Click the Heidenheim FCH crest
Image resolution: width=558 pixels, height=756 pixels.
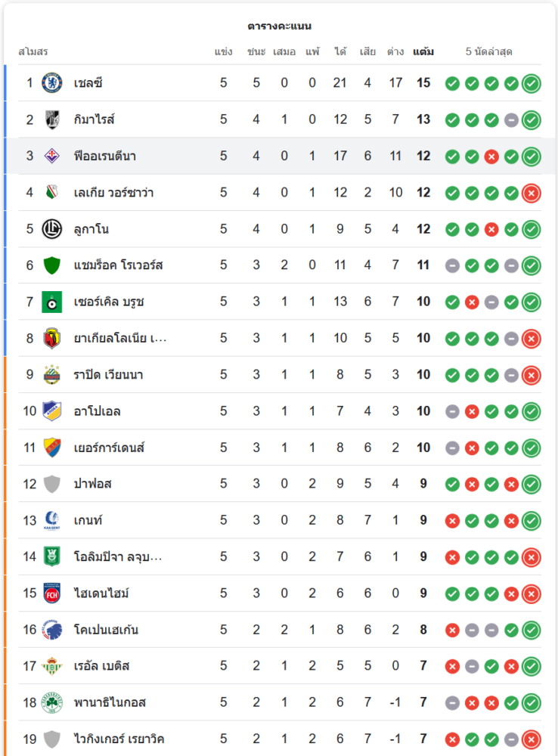(52, 593)
